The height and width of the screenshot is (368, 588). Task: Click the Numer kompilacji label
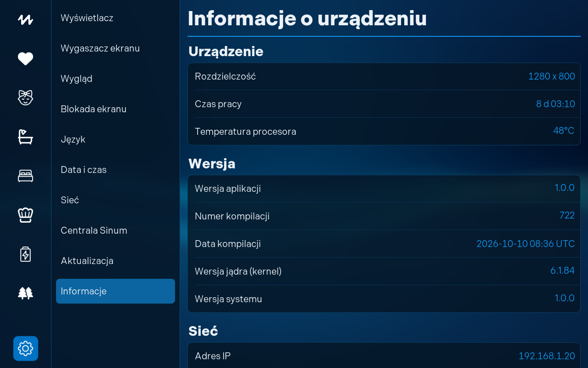pos(232,216)
